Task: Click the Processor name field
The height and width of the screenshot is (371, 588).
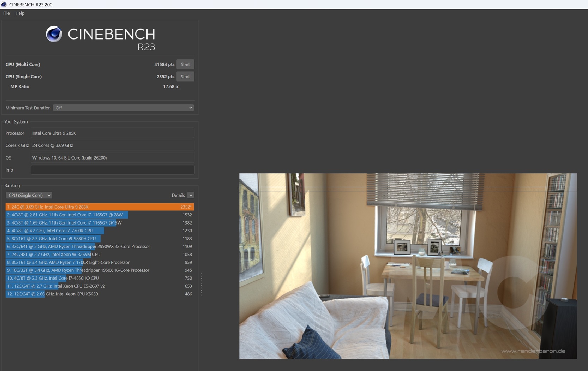Action: (x=112, y=133)
